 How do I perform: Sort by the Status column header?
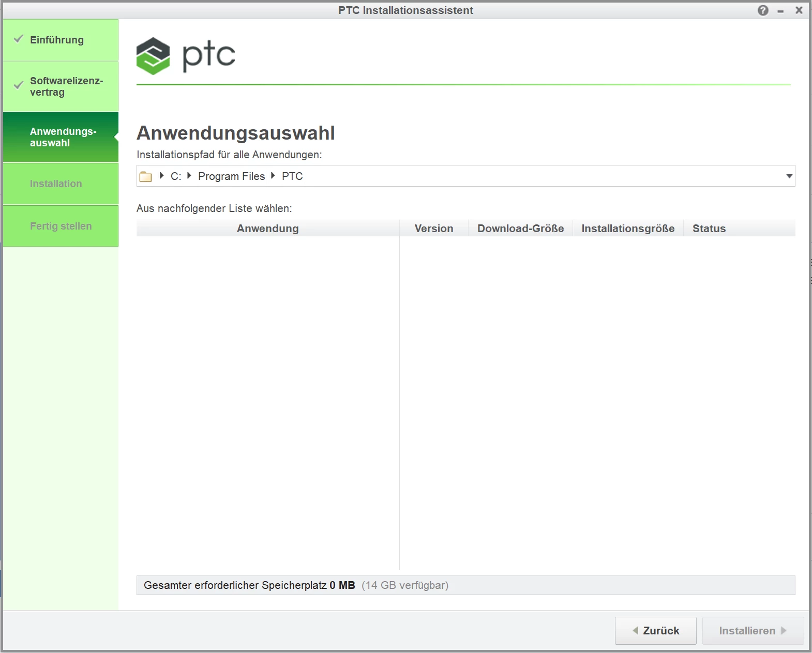click(740, 228)
